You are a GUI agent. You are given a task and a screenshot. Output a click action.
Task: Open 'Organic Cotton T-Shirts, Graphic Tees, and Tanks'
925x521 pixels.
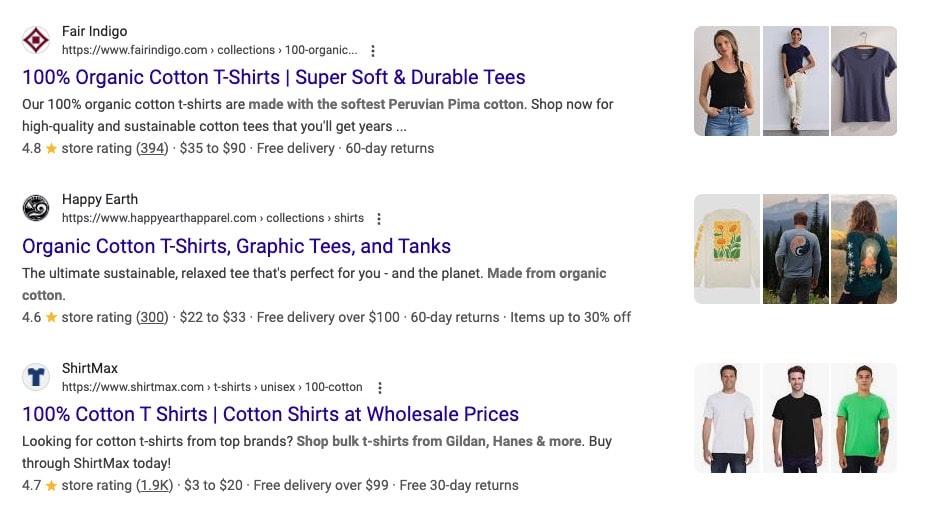[236, 246]
